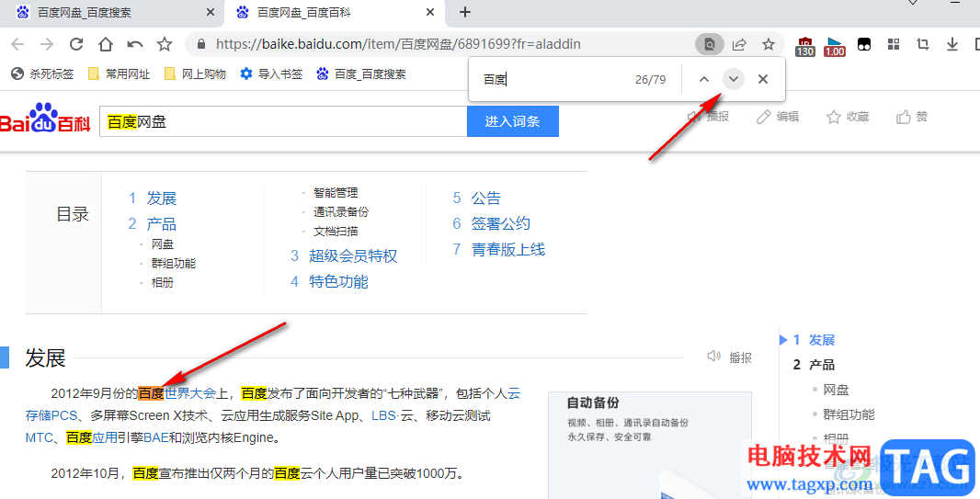Open the extension icon showing 130

click(805, 46)
